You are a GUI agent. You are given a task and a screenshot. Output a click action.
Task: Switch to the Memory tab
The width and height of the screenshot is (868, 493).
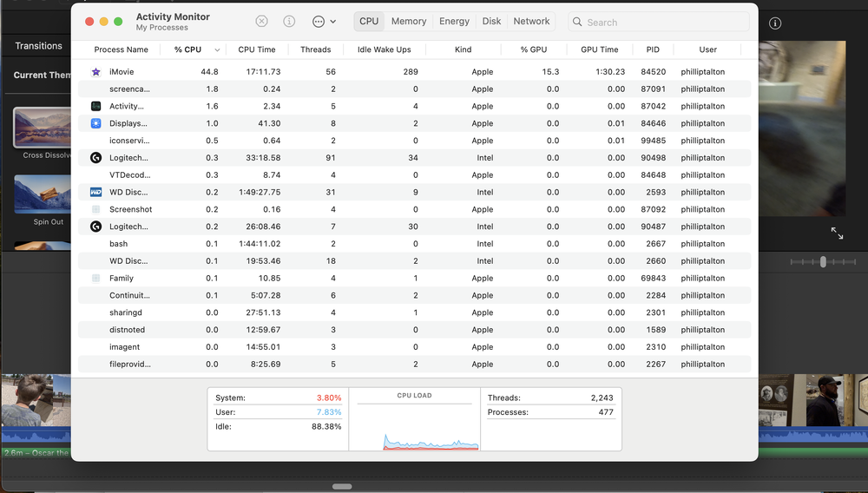coord(409,22)
